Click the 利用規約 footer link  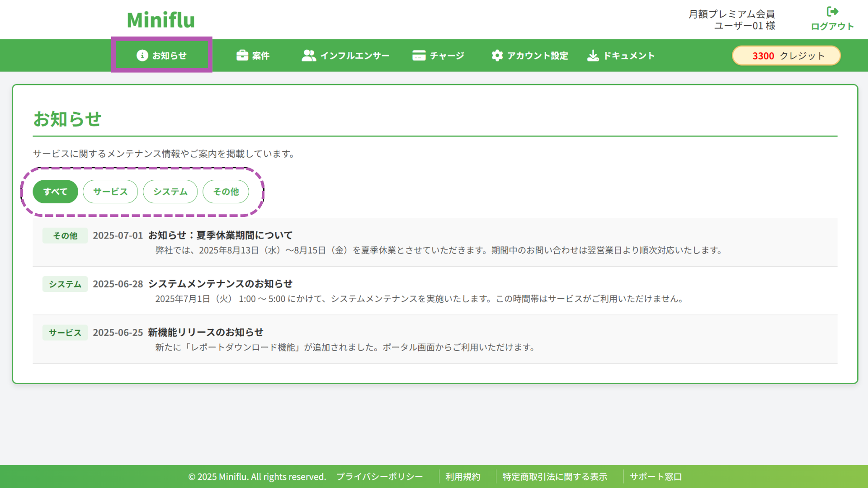tap(463, 476)
